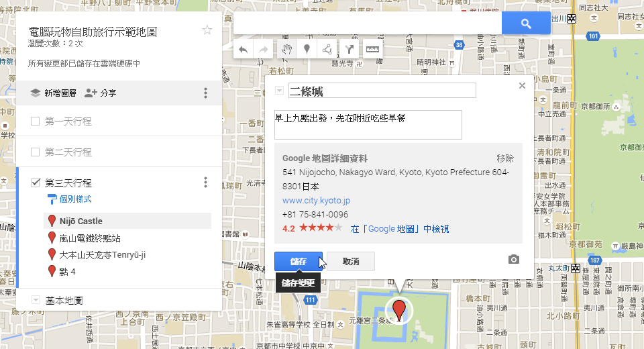Click the 移除 remove link
Image resolution: width=644 pixels, height=349 pixels.
click(x=505, y=158)
